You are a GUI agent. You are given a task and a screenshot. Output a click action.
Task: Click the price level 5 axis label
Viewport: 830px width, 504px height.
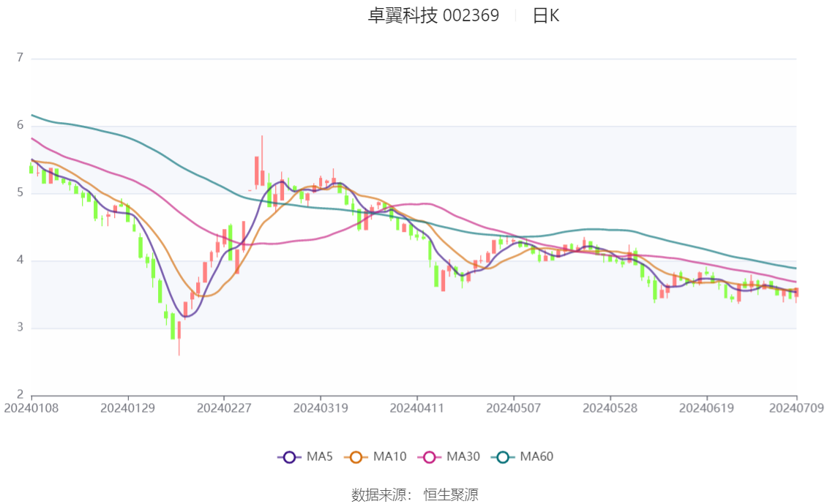(20, 192)
